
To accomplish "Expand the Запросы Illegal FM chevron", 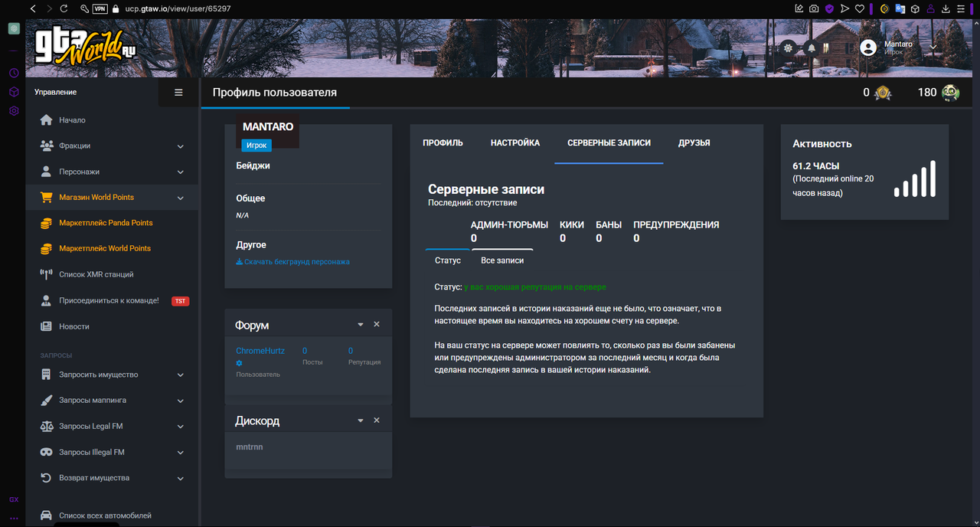I will click(x=181, y=453).
